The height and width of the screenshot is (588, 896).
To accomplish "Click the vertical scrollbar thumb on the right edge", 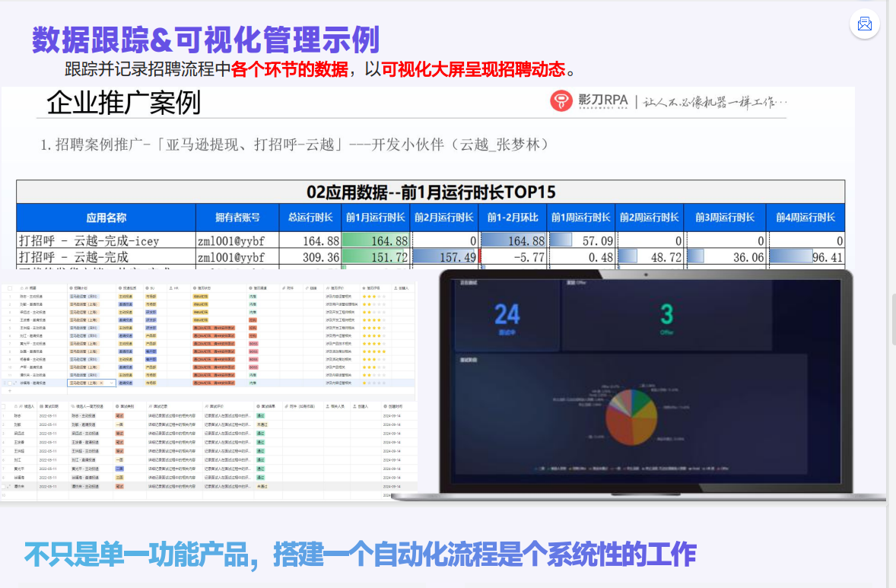I will pyautogui.click(x=894, y=319).
